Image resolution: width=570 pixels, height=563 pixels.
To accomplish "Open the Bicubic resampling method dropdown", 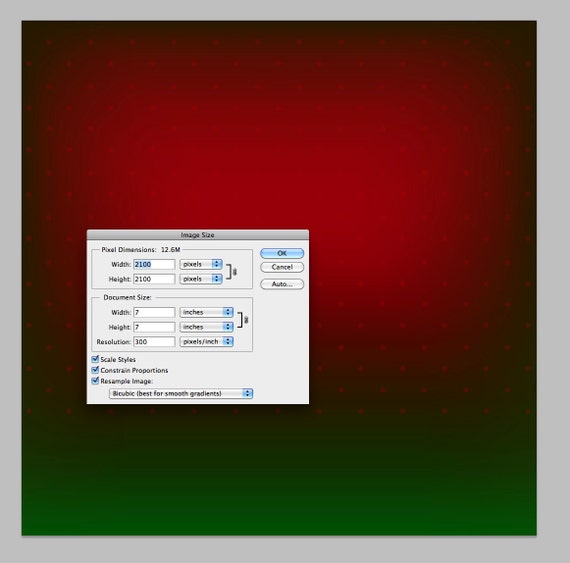I will 181,393.
